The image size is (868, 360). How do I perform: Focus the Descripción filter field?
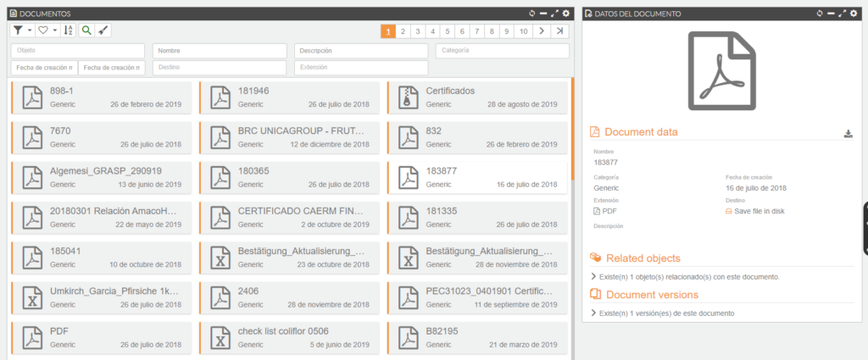click(361, 50)
